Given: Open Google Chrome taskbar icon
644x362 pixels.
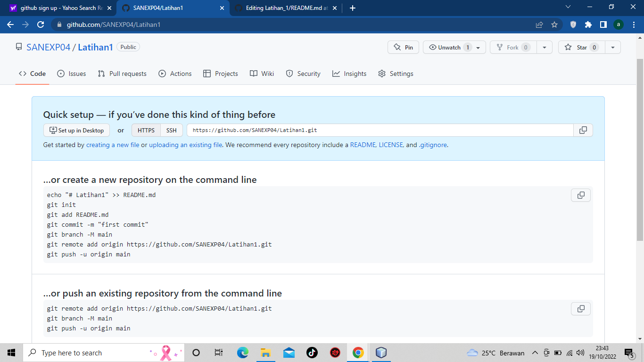Looking at the screenshot, I should coord(358,353).
